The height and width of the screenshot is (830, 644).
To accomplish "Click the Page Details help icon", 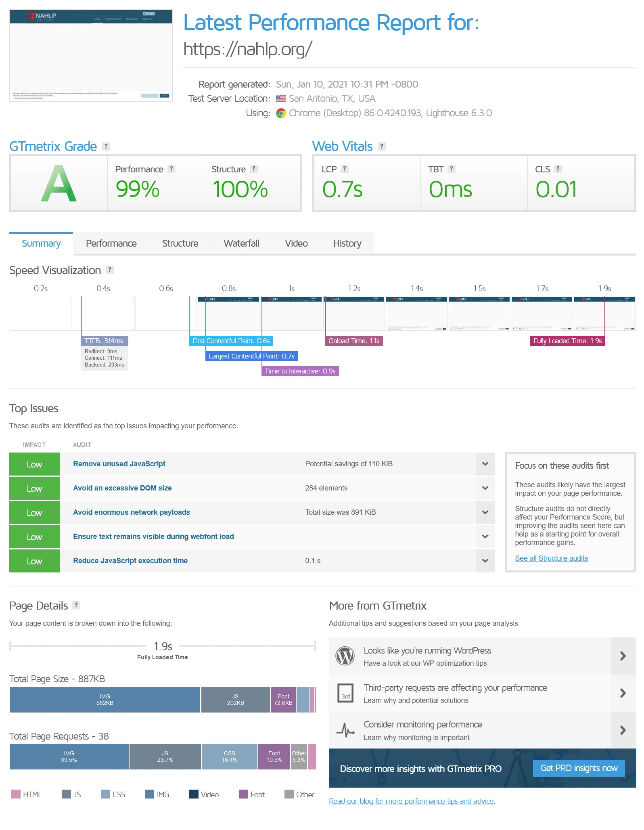I will [x=76, y=605].
